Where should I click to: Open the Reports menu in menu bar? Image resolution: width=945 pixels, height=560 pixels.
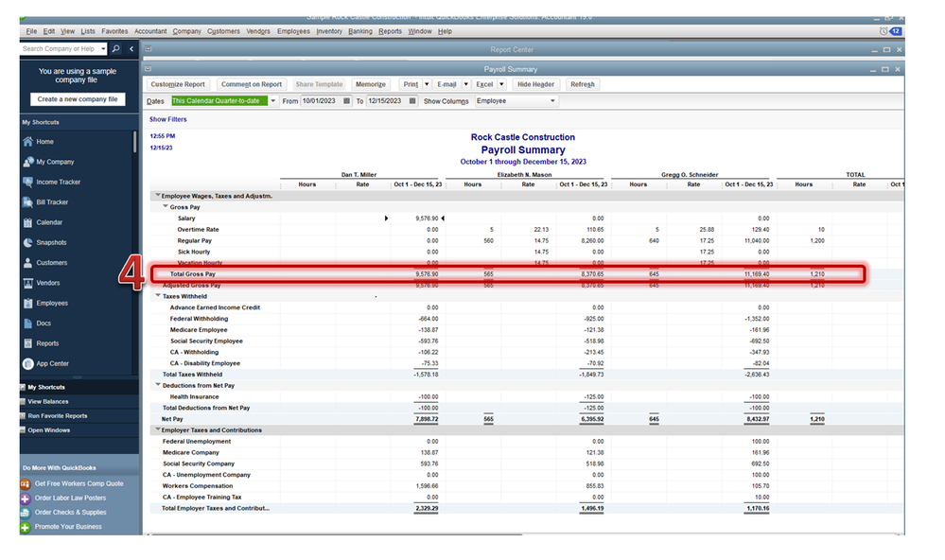pos(390,31)
